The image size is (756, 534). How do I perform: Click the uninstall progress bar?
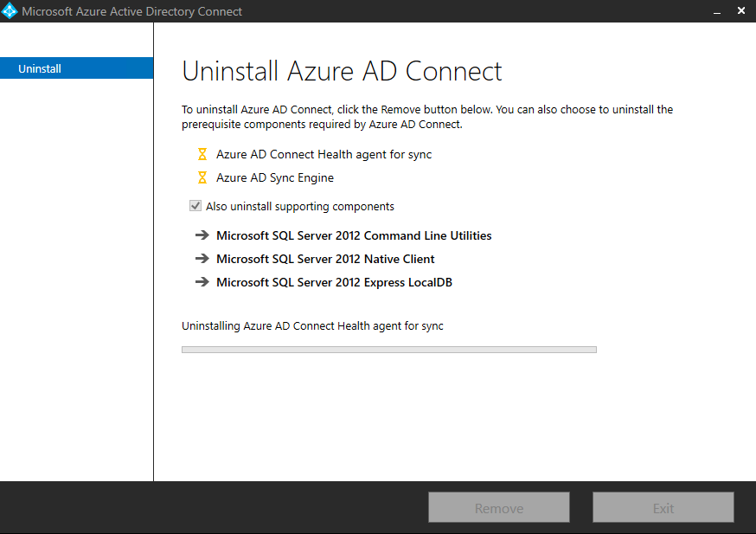click(389, 350)
